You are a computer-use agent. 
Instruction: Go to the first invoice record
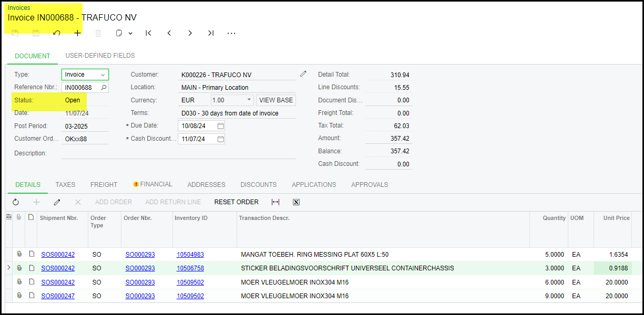pyautogui.click(x=148, y=33)
